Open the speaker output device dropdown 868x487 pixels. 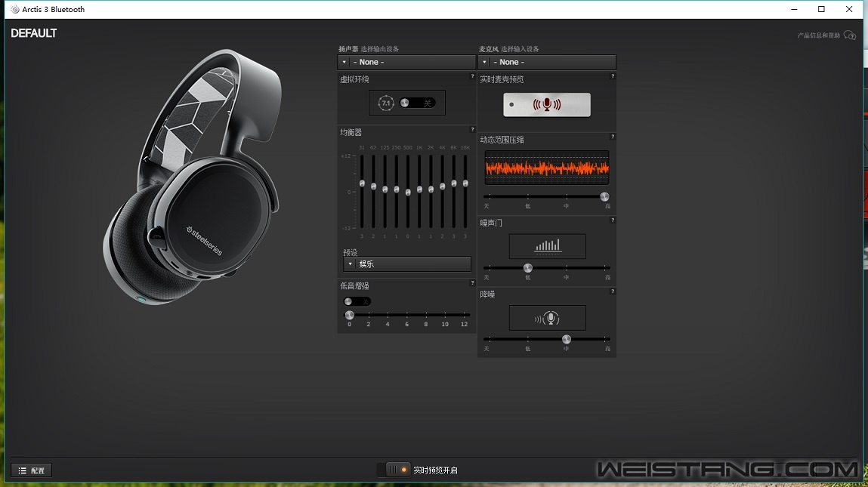pyautogui.click(x=407, y=62)
